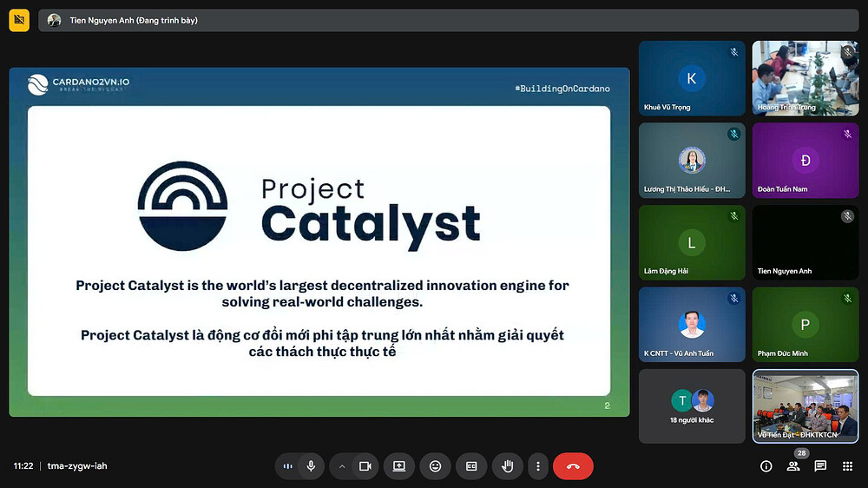Click yellow presentation icon top left
Viewport: 868px width, 488px height.
pyautogui.click(x=19, y=21)
